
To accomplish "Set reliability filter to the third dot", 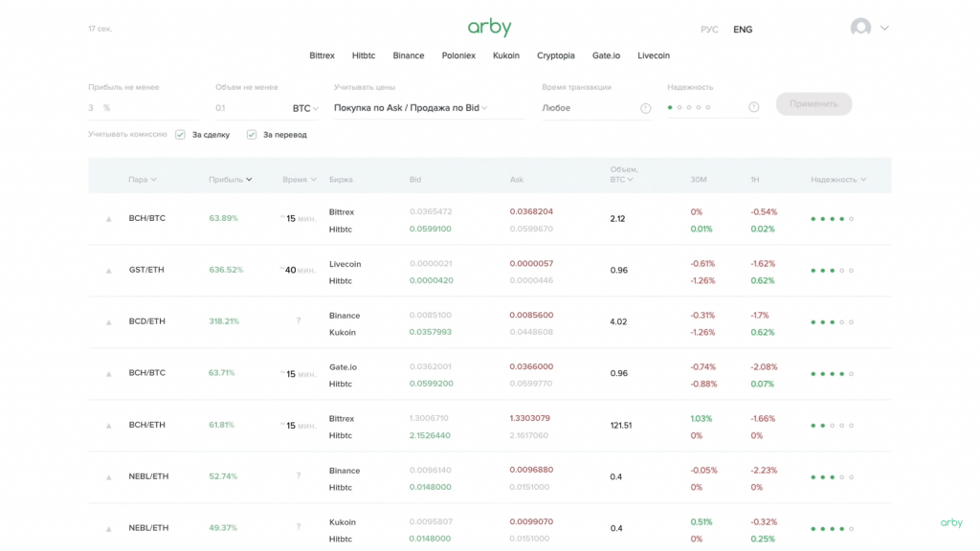I will 689,107.
